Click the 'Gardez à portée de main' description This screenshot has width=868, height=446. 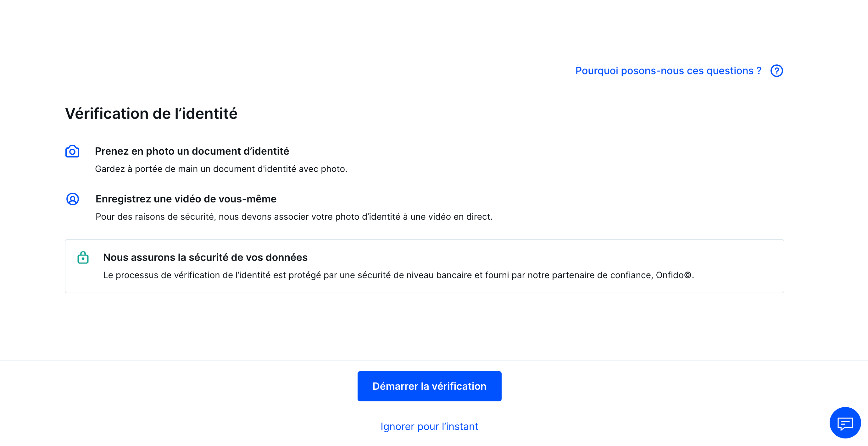(x=221, y=169)
